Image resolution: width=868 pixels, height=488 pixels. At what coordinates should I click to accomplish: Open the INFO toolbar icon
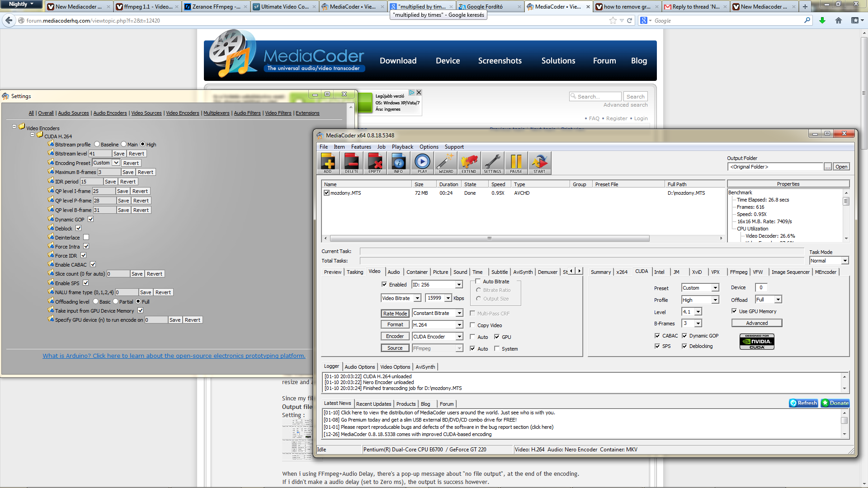pos(398,163)
